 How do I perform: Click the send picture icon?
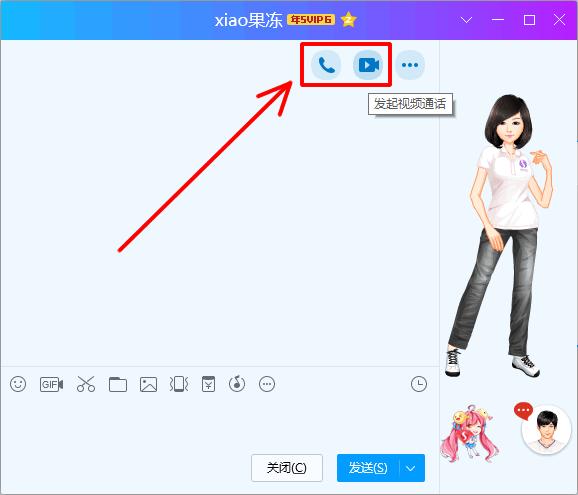(149, 384)
